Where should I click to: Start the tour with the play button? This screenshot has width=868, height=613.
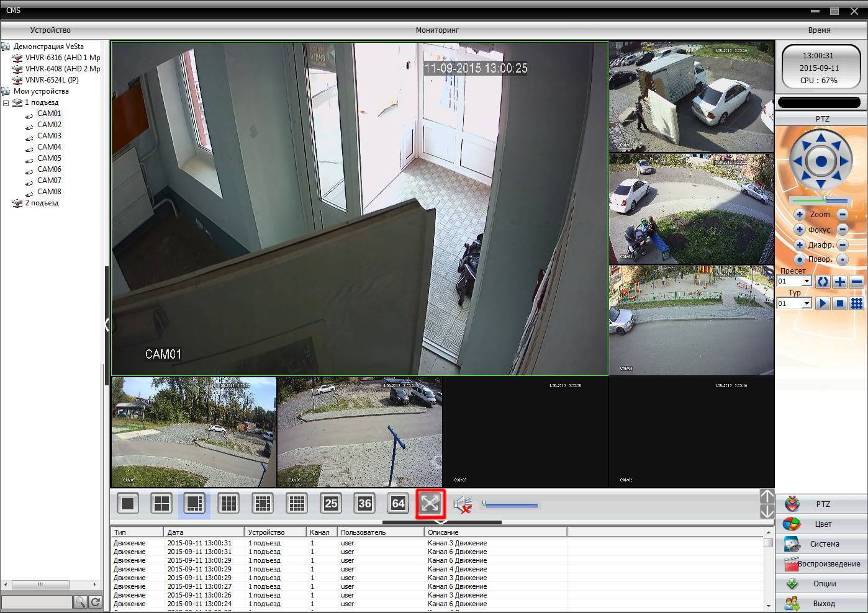tap(823, 303)
